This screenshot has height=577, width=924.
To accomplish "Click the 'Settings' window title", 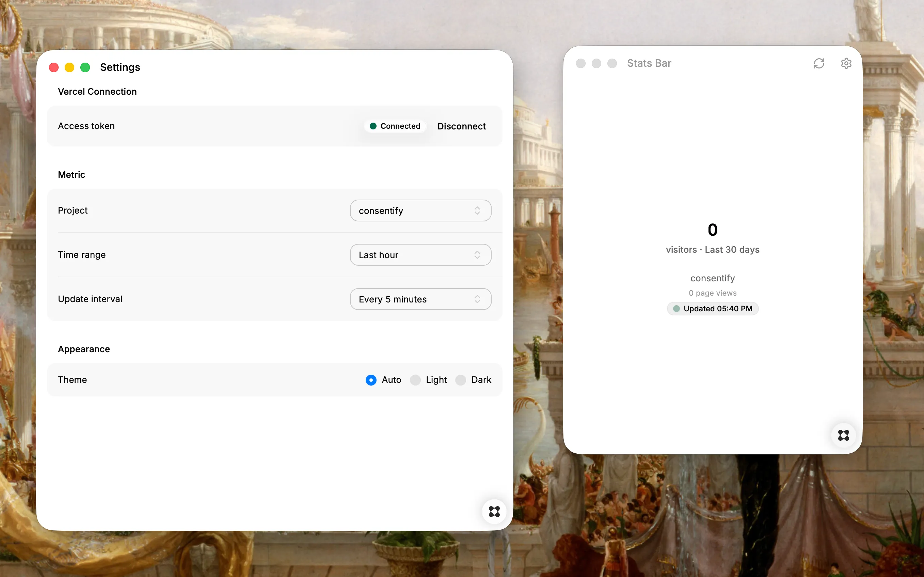I will pos(120,67).
